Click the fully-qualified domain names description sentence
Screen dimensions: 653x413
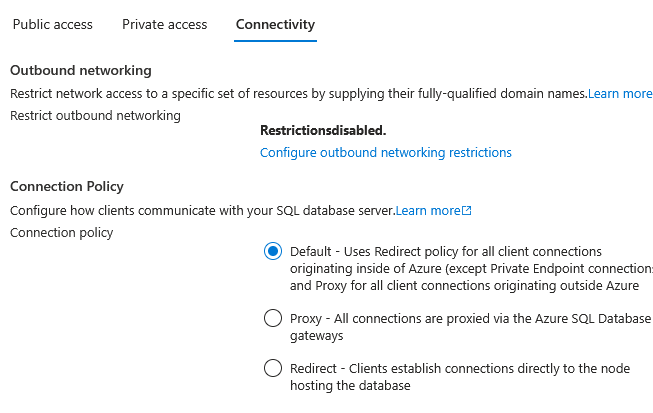click(298, 93)
